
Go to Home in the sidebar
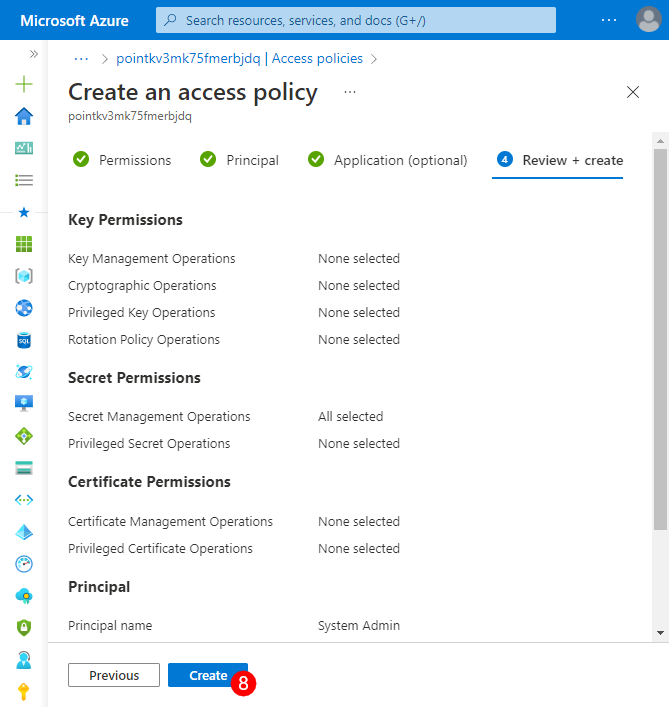pyautogui.click(x=24, y=116)
